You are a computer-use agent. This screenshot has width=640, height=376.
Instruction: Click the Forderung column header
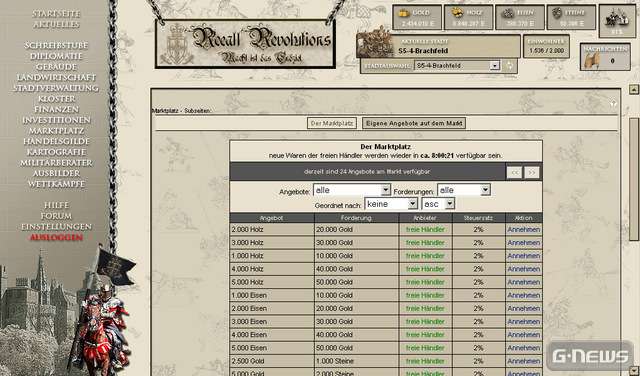356,218
